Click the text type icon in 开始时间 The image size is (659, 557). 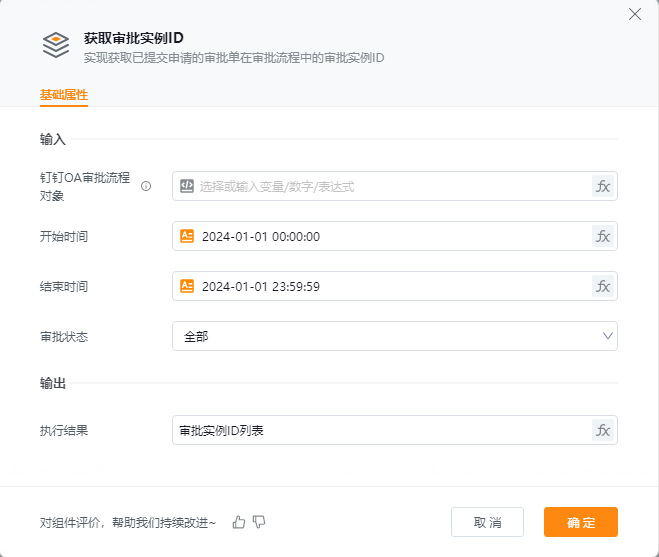tap(187, 236)
